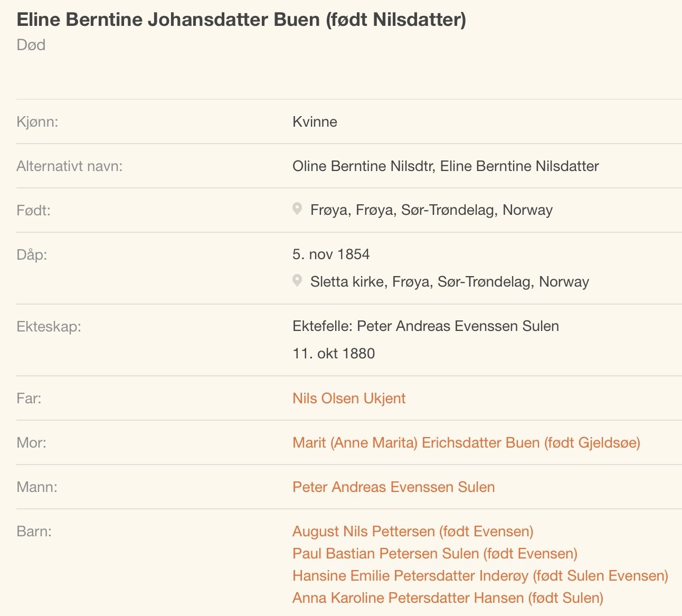Click the marriage date 11. okt 1880
Screen dimensions: 682x616
point(334,354)
